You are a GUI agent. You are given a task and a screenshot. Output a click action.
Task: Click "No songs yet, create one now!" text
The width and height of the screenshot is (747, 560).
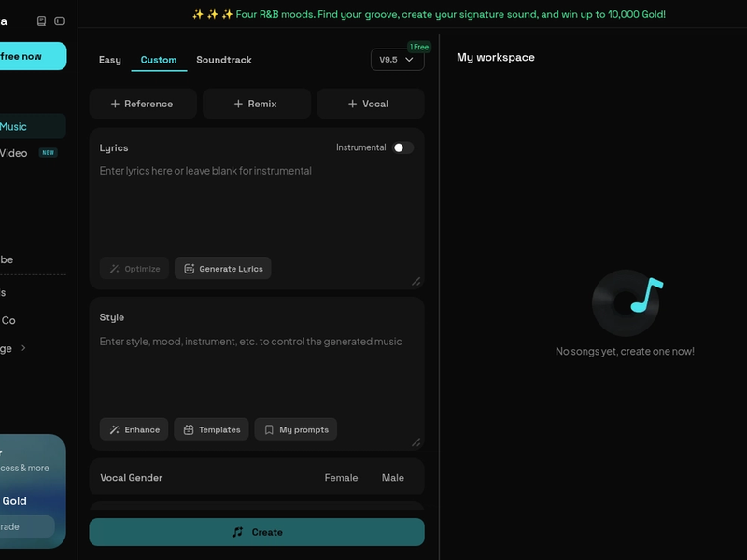pyautogui.click(x=625, y=352)
